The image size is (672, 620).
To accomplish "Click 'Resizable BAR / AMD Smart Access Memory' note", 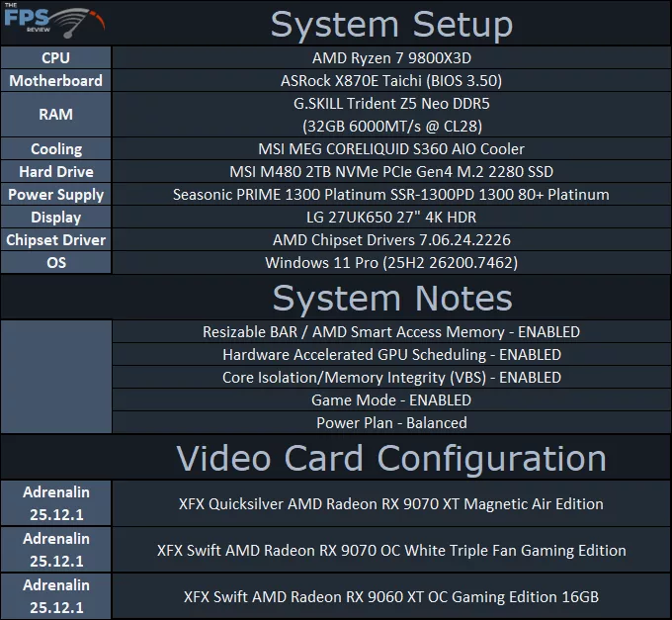I will pos(391,332).
